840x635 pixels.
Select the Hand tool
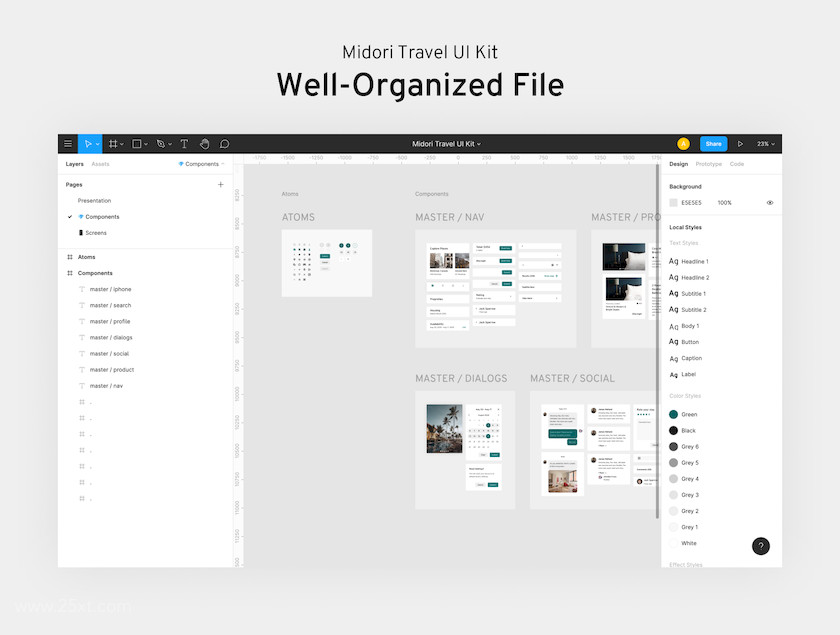pyautogui.click(x=204, y=144)
